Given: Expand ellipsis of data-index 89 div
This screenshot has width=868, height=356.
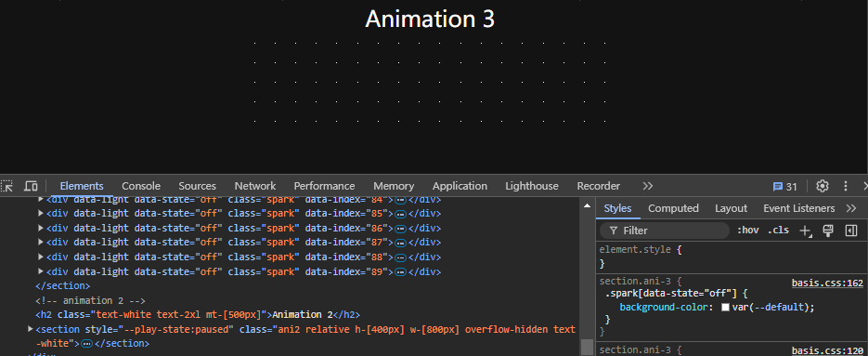Looking at the screenshot, I should (400, 271).
